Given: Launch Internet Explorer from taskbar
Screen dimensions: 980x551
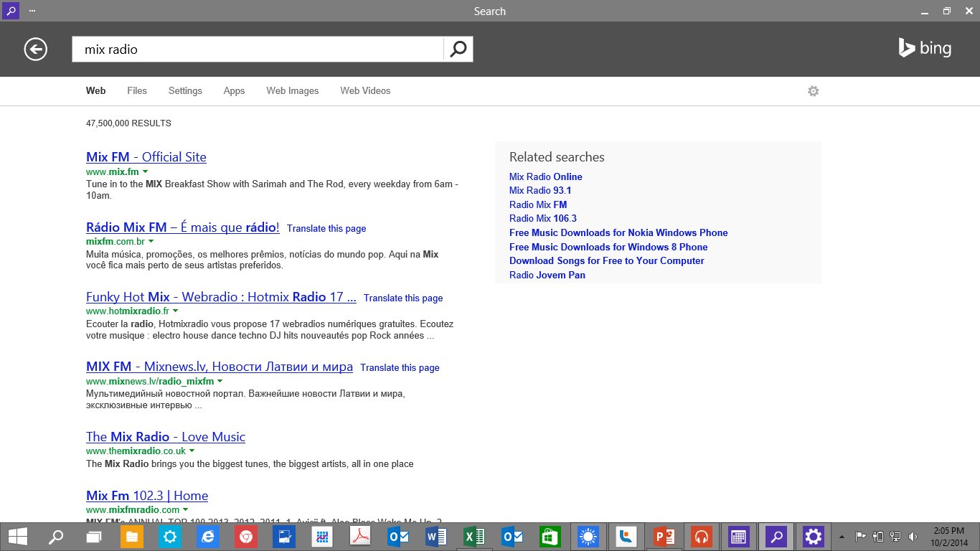Looking at the screenshot, I should click(207, 536).
